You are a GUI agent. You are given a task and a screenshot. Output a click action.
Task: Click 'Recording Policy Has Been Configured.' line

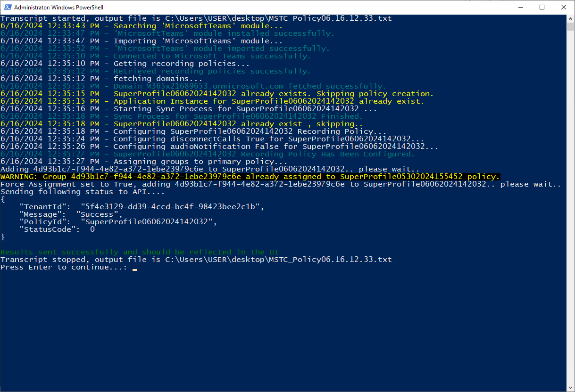(208, 154)
